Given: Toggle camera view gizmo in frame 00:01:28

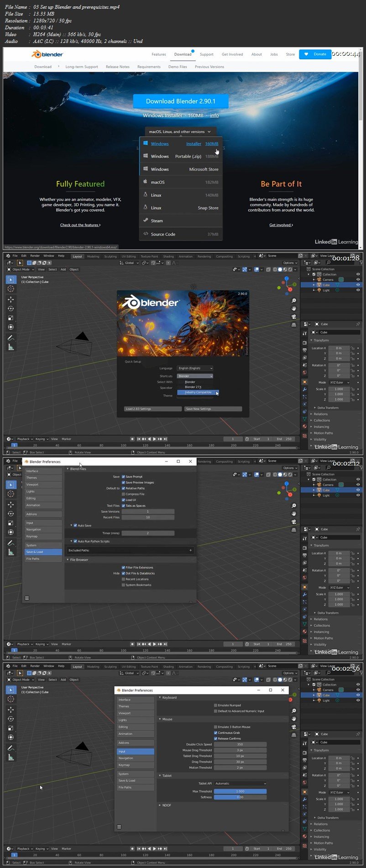Looking at the screenshot, I should [x=294, y=317].
